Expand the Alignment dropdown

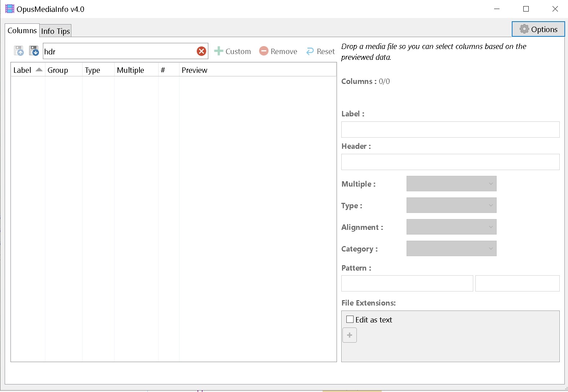click(451, 227)
